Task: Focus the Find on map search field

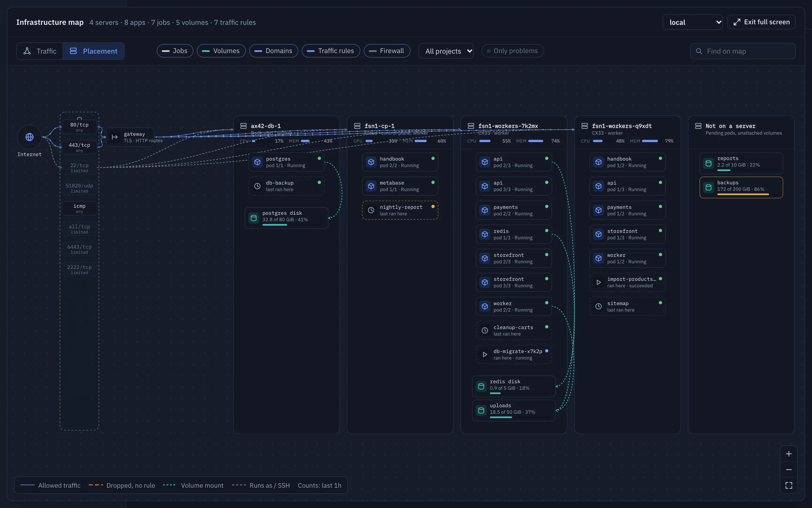Action: click(x=743, y=51)
